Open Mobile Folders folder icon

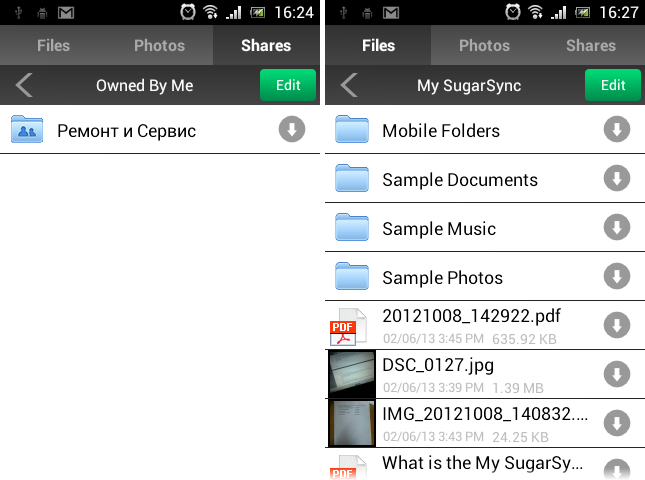(x=352, y=129)
